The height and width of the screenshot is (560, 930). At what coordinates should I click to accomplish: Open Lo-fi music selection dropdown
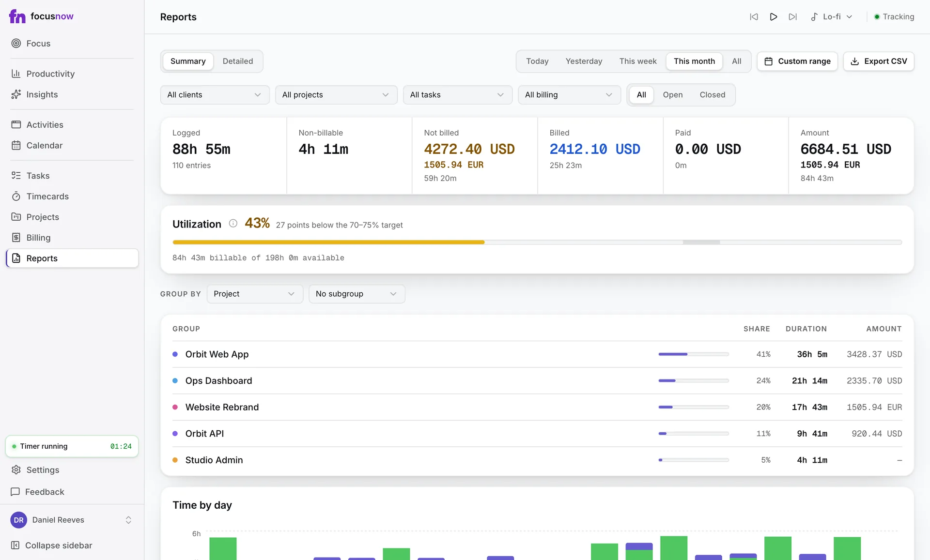coord(832,17)
